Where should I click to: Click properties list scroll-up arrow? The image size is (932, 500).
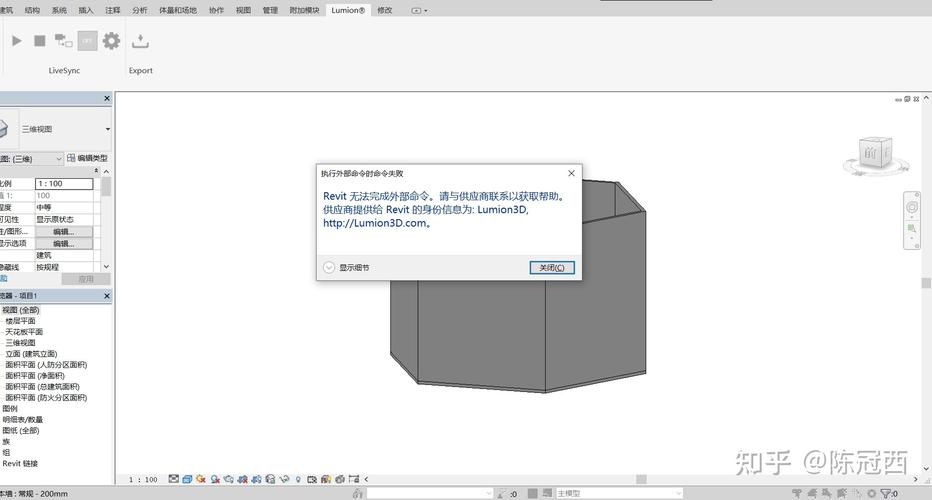pos(106,171)
